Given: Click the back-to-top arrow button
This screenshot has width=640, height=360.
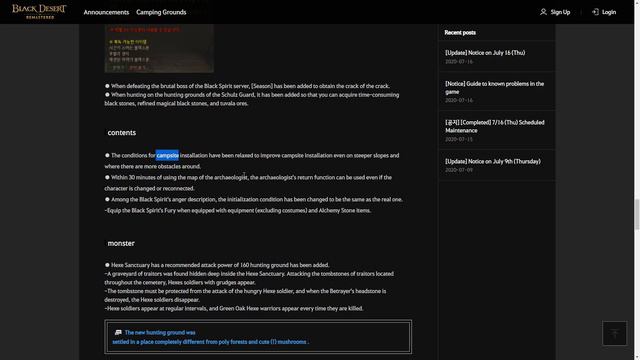Looking at the screenshot, I should [x=614, y=333].
